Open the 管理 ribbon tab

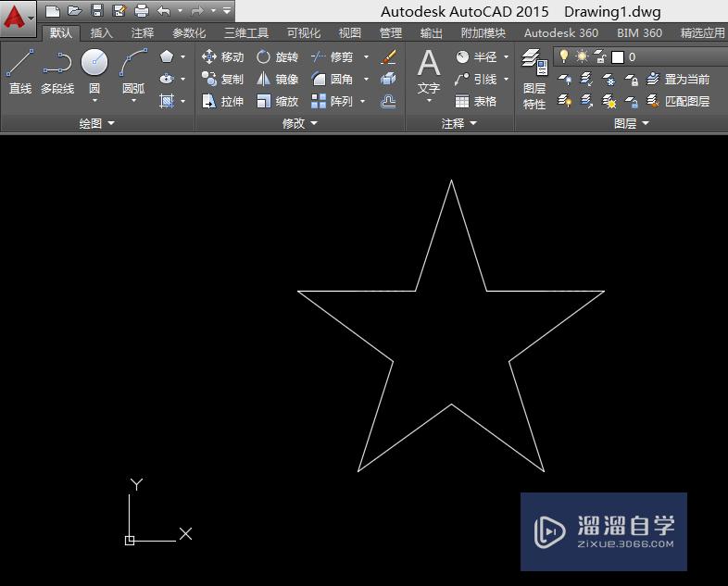coord(391,33)
